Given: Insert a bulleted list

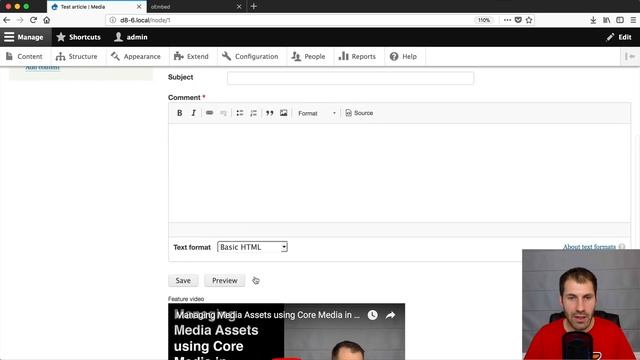Looking at the screenshot, I should coord(240,113).
